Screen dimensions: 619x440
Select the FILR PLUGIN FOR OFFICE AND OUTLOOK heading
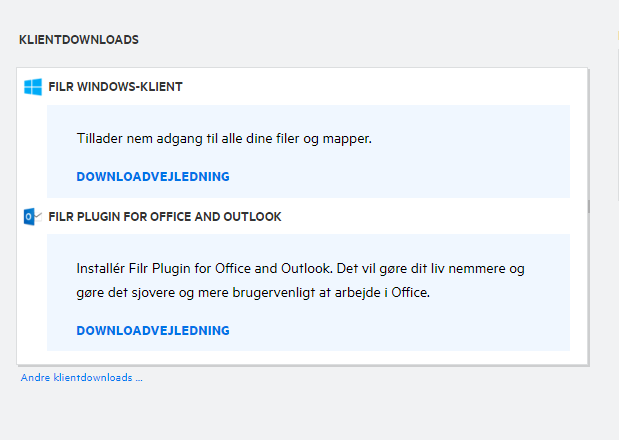point(164,216)
